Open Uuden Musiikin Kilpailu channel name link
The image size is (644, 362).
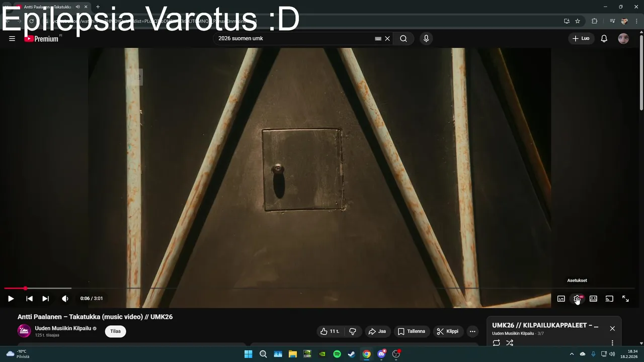pyautogui.click(x=63, y=328)
